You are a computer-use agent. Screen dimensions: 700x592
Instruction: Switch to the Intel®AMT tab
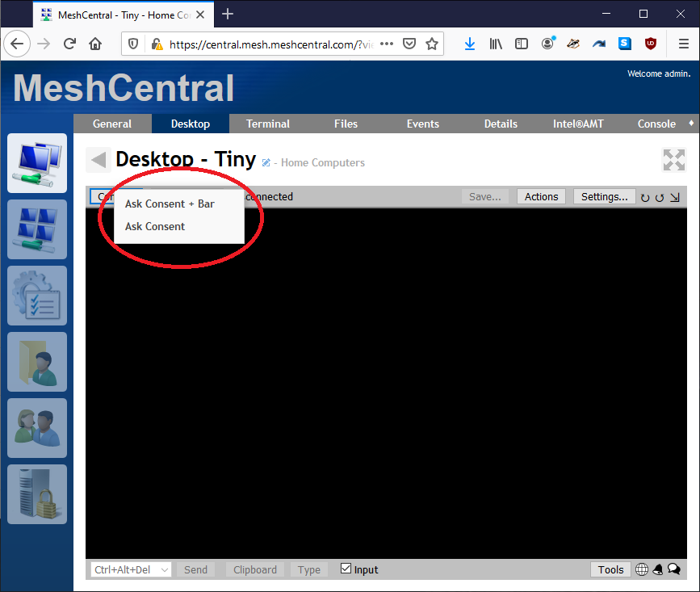point(578,124)
